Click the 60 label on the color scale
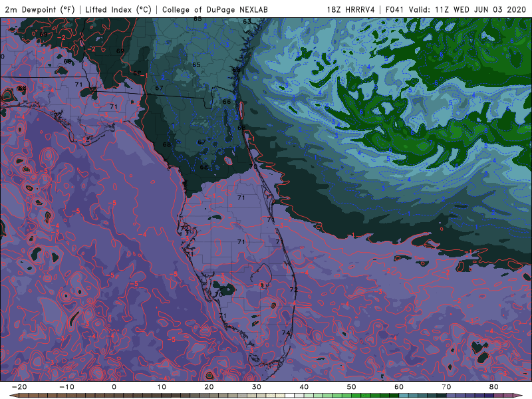The height and width of the screenshot is (399, 532). (x=399, y=387)
